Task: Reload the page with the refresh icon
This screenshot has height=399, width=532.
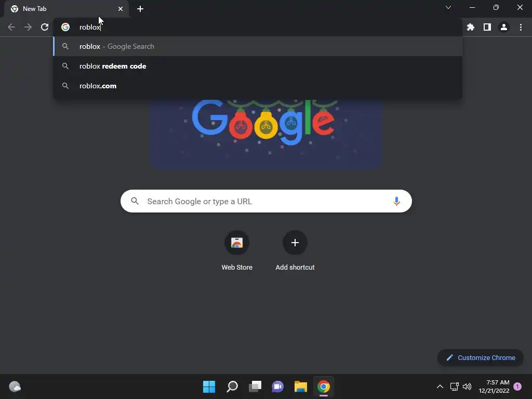Action: pos(45,27)
